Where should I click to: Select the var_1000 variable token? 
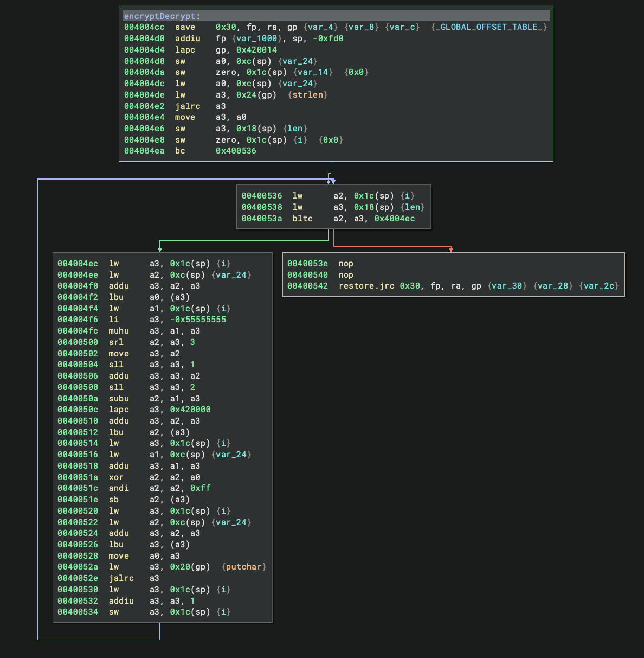pos(257,39)
